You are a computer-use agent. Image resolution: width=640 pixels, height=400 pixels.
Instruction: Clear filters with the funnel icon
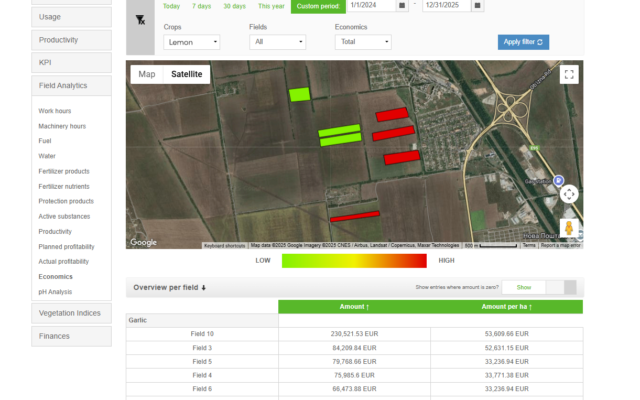pyautogui.click(x=140, y=20)
